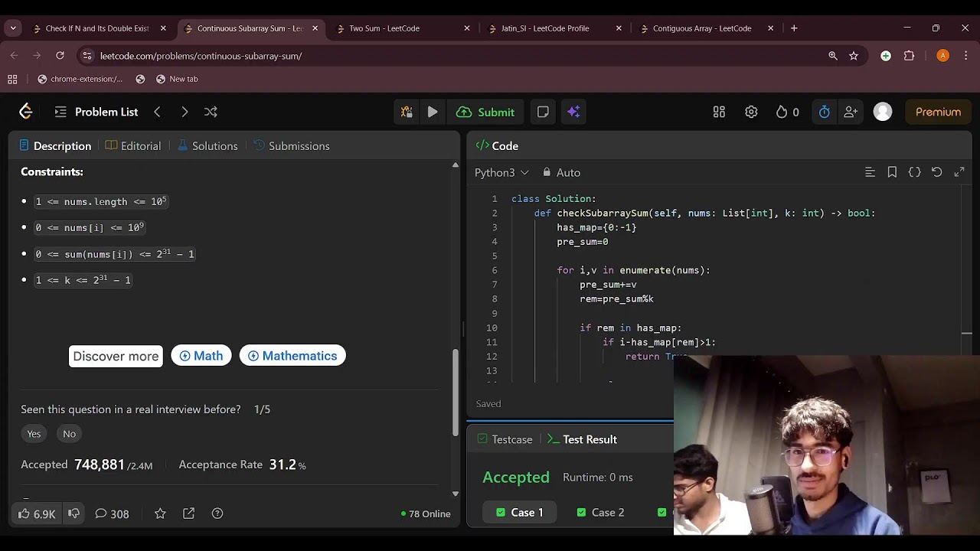980x551 pixels.
Task: Open the debugger bug icon
Action: click(x=407, y=112)
